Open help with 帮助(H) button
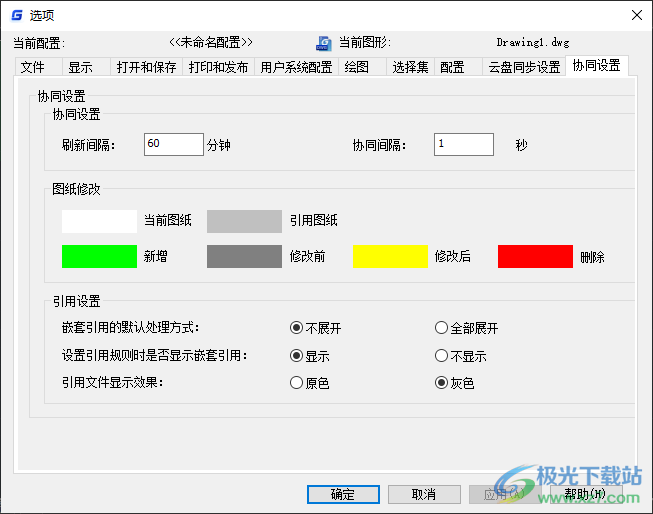653x514 pixels. pos(586,494)
